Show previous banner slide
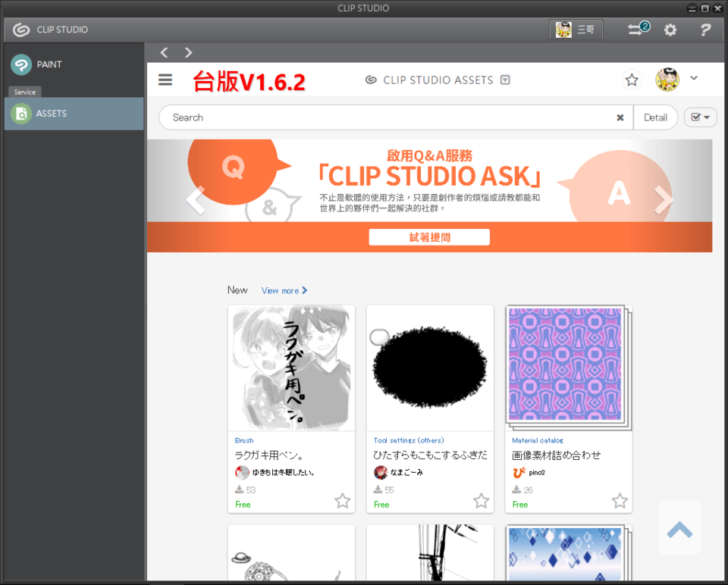This screenshot has width=728, height=585. coord(196,200)
